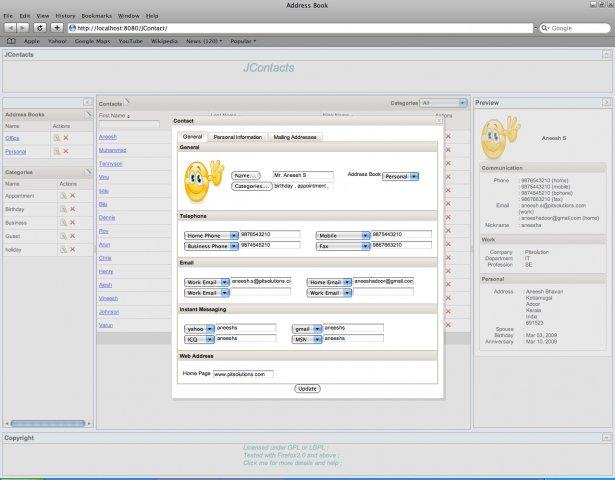
Task: Open the Fax phone type dropdown
Action: coord(343,246)
